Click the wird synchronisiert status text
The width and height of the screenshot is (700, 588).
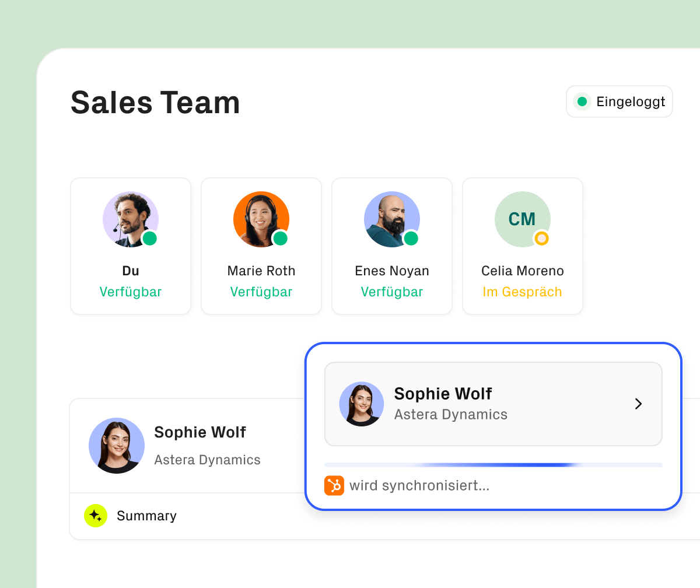(419, 485)
